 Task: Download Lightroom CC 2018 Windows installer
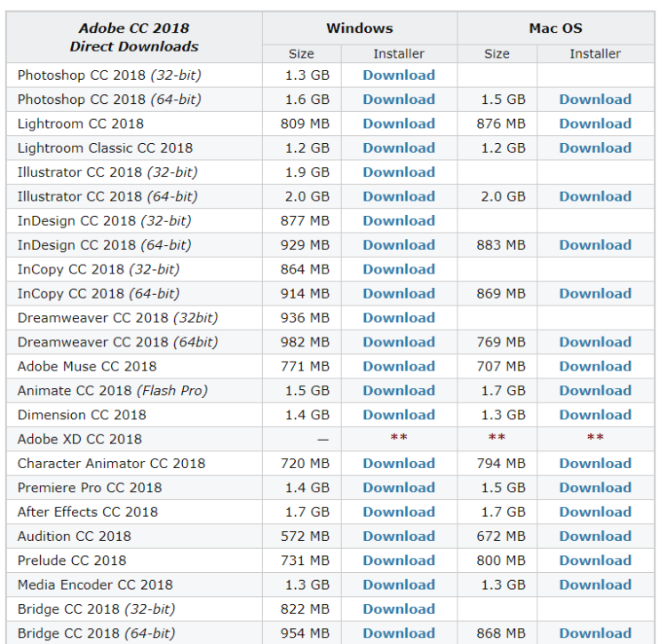(399, 123)
